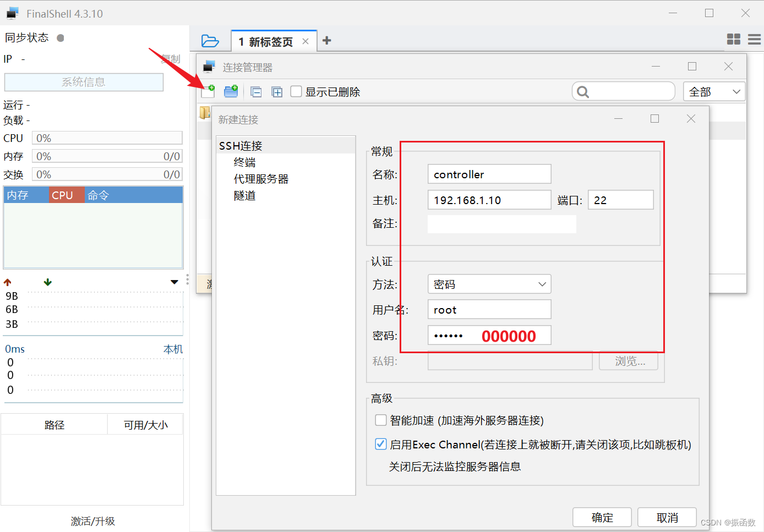Click the 系统信息 button

pos(84,82)
